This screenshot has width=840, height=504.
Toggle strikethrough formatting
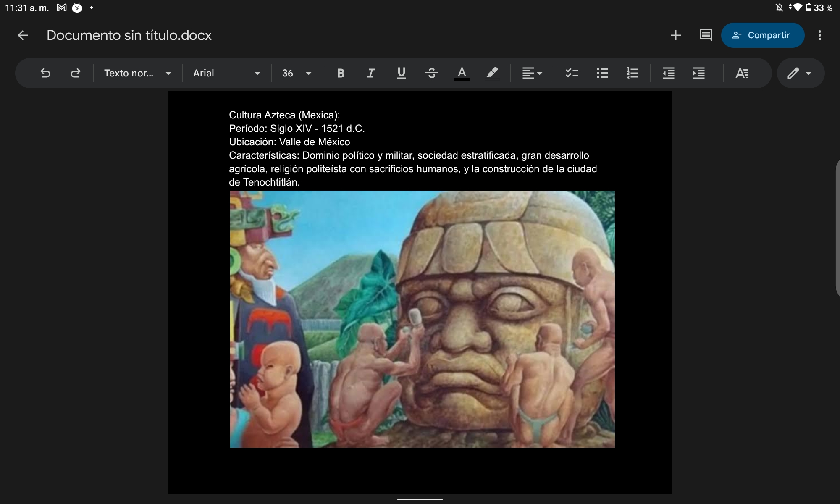[x=431, y=73]
